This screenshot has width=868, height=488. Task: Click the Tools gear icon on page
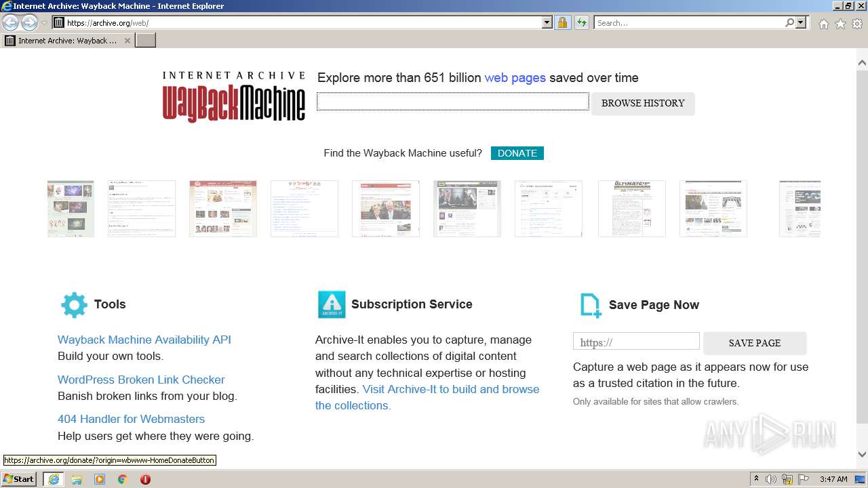coord(74,305)
